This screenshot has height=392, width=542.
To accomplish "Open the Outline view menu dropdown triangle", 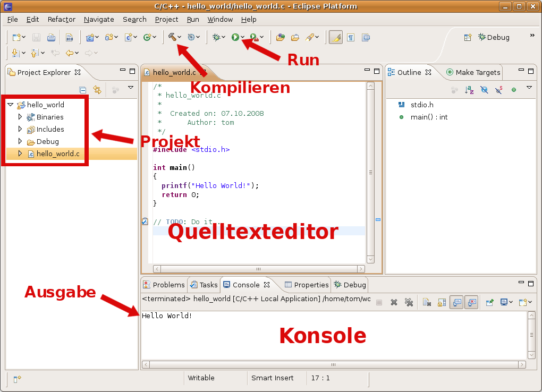I will pyautogui.click(x=529, y=88).
